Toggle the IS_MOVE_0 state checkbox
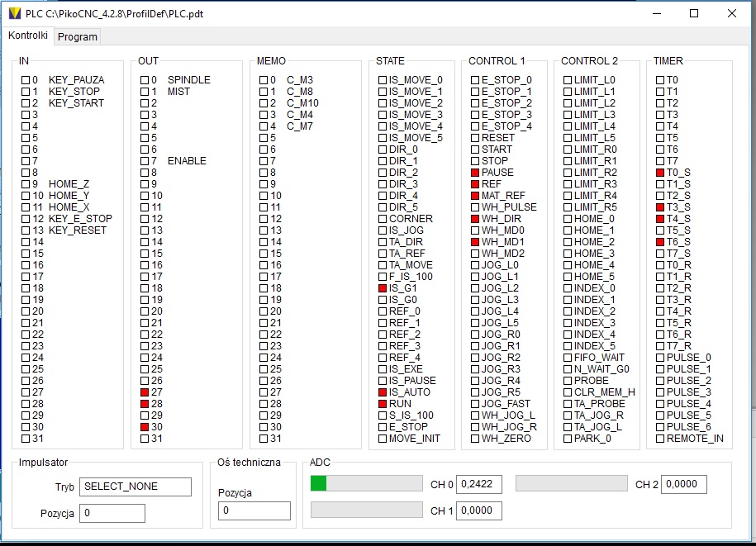756x546 pixels. [x=383, y=80]
